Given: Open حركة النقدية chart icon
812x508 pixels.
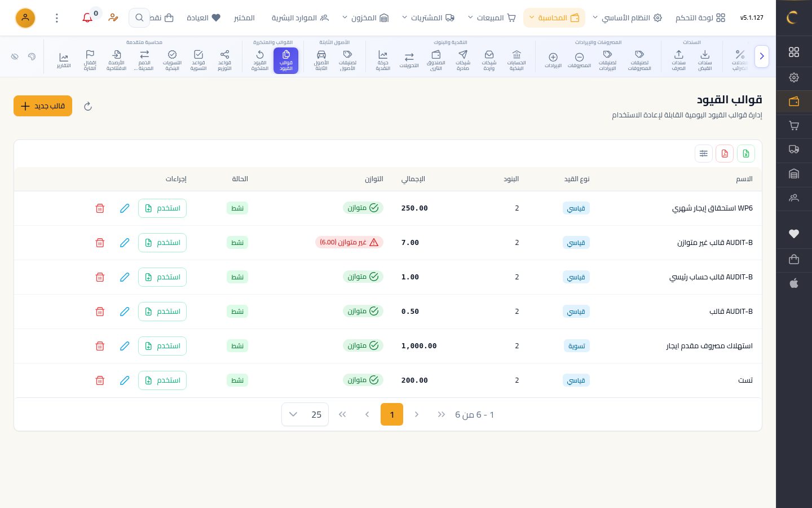Looking at the screenshot, I should (383, 60).
